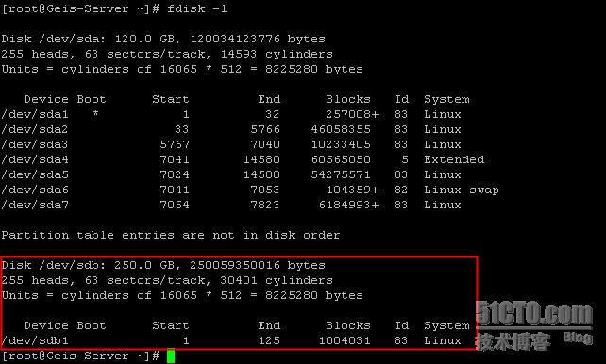Click the end cylinder 7823 of sda7

click(x=265, y=205)
